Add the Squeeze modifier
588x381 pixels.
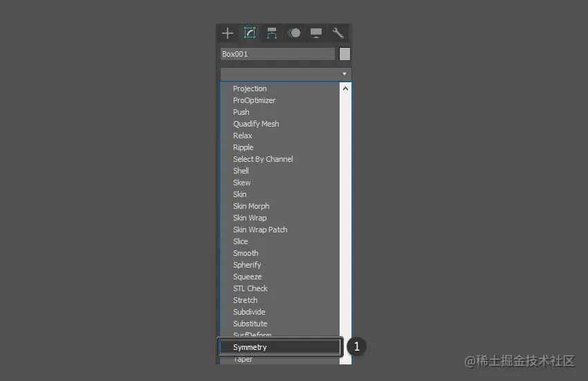pos(248,277)
